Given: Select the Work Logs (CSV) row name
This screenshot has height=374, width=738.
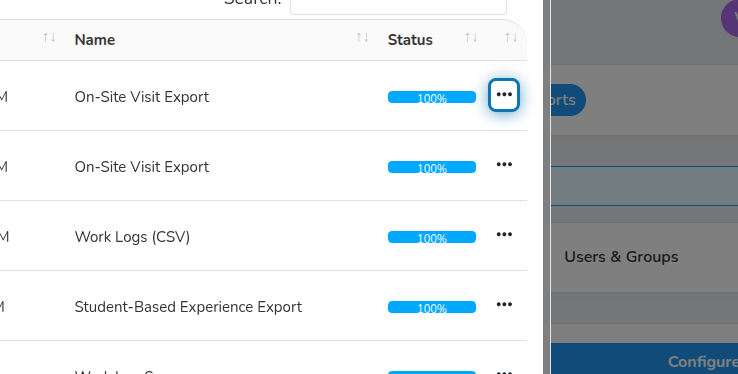Looking at the screenshot, I should click(132, 237).
